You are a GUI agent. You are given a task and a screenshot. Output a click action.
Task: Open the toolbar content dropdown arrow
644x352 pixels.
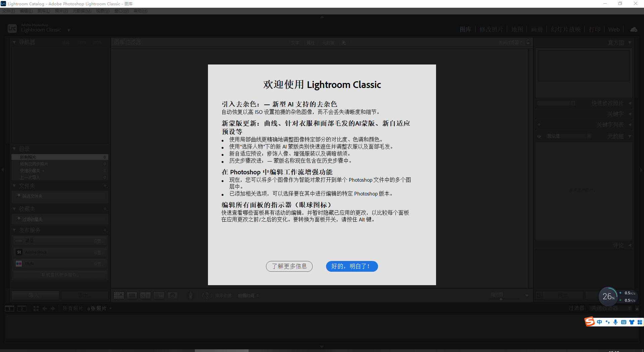click(x=527, y=296)
